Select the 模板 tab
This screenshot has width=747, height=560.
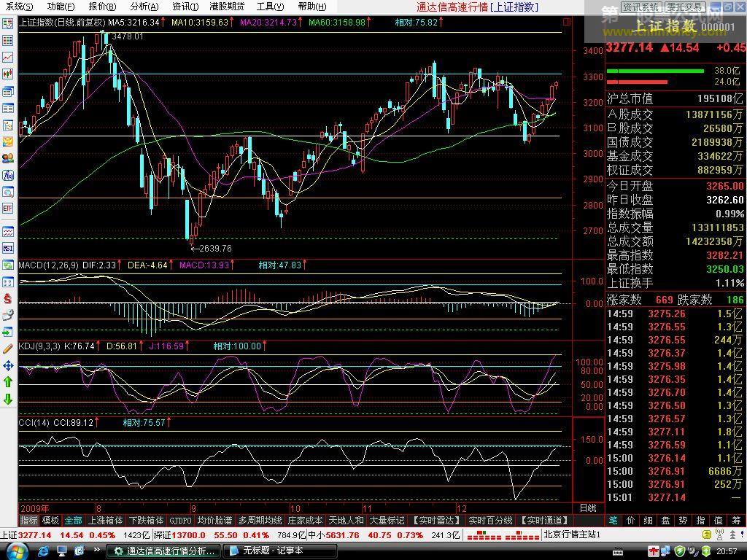tap(50, 521)
